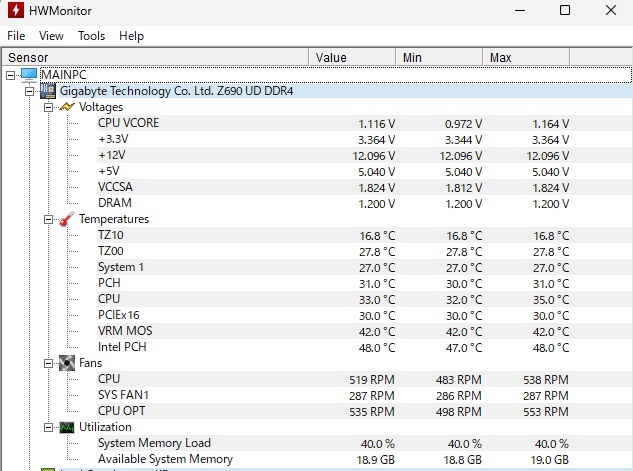The height and width of the screenshot is (471, 633).
Task: Open the View menu
Action: tap(51, 36)
